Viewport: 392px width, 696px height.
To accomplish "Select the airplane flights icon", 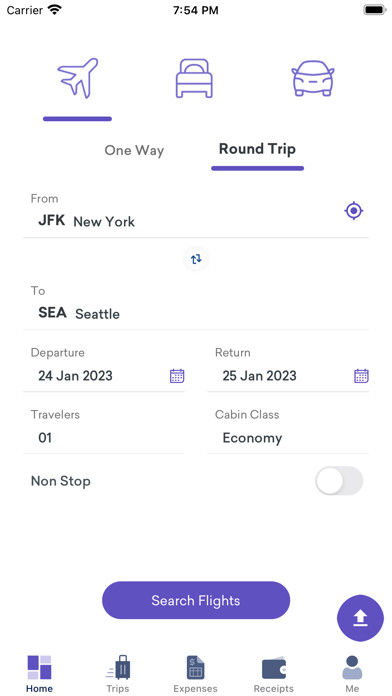I will coord(78,78).
